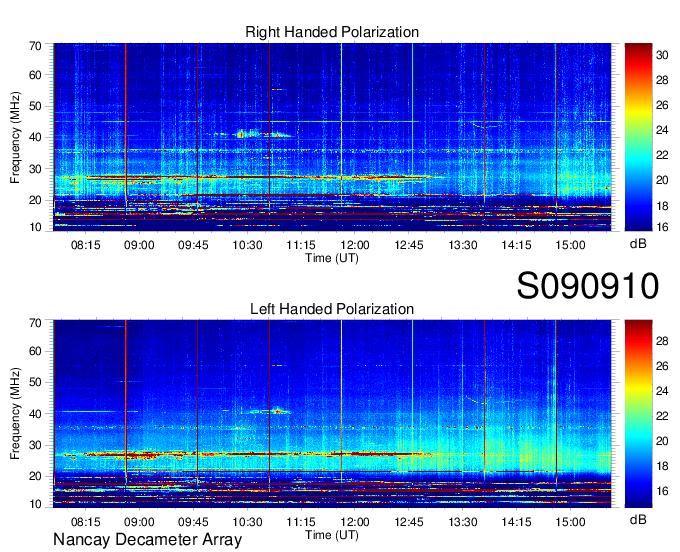Image resolution: width=680 pixels, height=552 pixels.
Task: Click the 10 MHz tick on the top plot
Action: click(35, 227)
